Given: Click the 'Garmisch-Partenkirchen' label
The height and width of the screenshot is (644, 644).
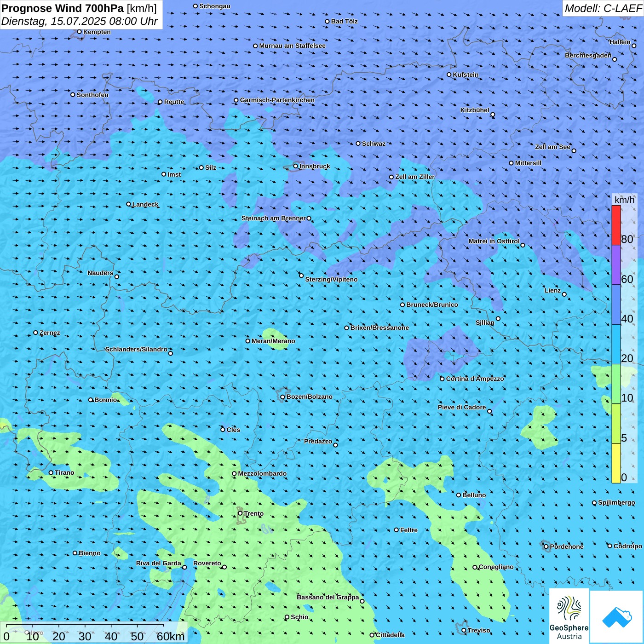Looking at the screenshot, I should (x=277, y=100).
